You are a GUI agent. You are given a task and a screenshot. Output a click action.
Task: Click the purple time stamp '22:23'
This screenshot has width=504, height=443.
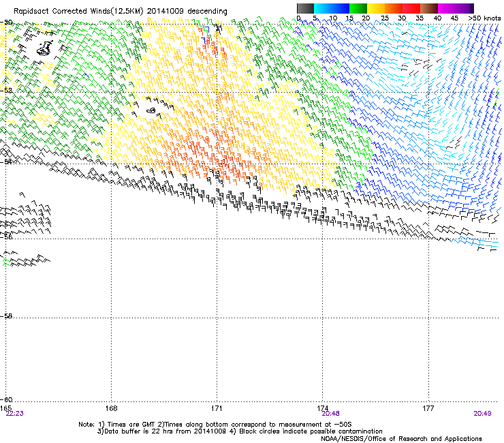tap(15, 414)
